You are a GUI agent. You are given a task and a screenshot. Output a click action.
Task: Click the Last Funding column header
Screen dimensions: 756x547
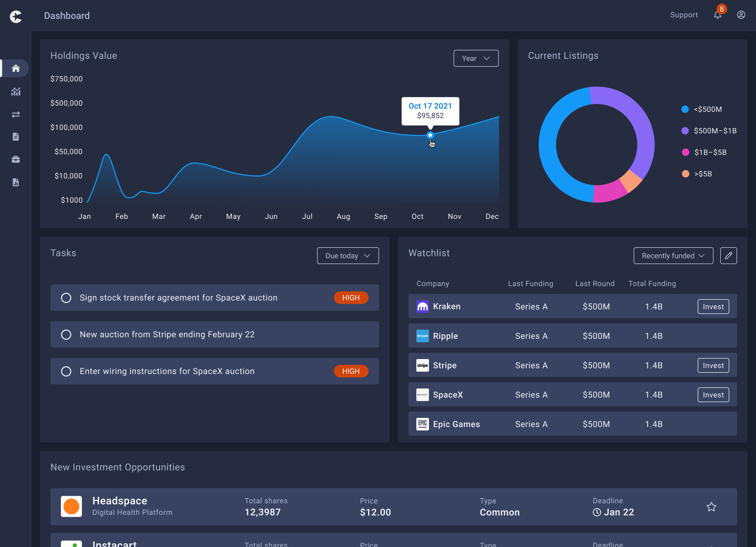531,284
